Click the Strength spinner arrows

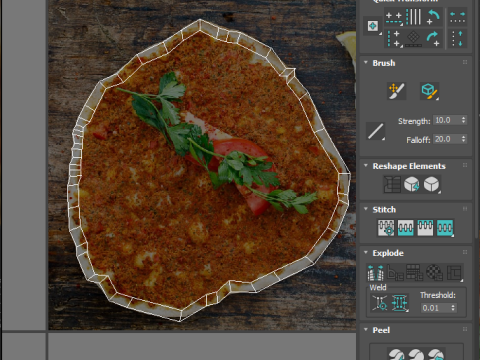[x=463, y=120]
